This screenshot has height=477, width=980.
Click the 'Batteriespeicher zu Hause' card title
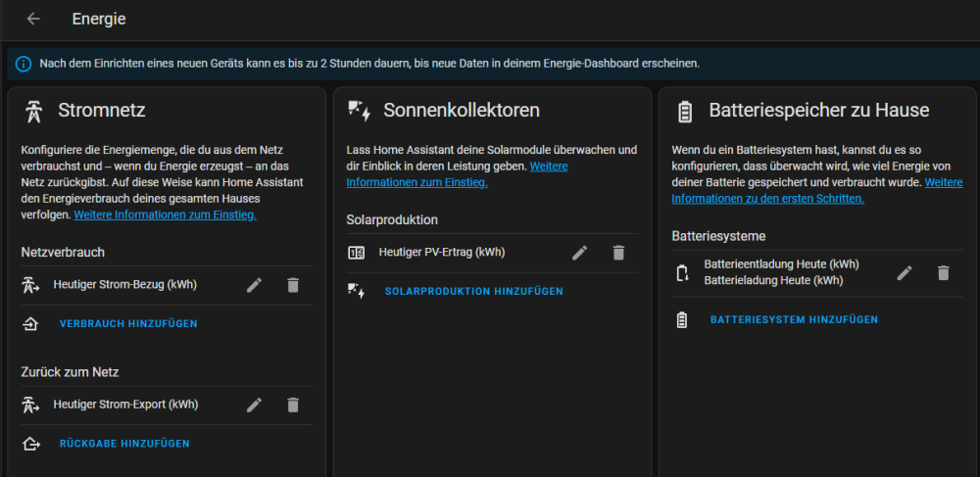point(818,111)
